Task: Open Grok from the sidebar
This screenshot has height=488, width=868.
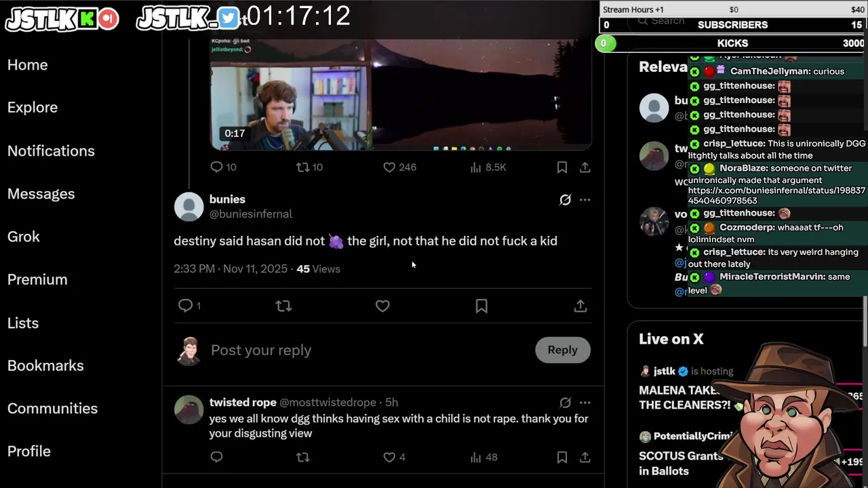Action: coord(24,237)
